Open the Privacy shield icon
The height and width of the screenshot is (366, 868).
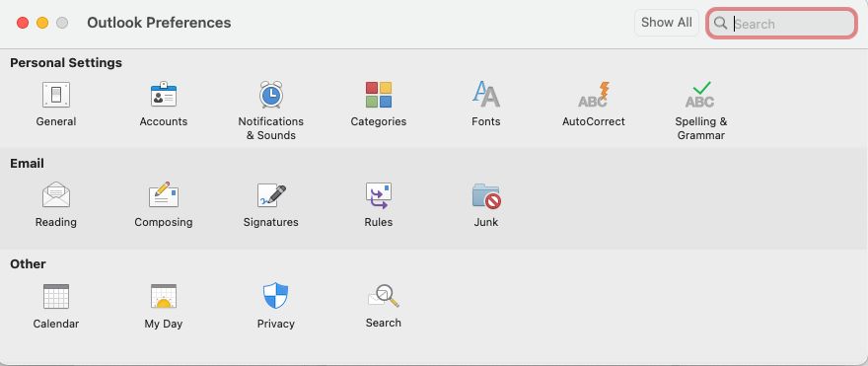[x=275, y=296]
